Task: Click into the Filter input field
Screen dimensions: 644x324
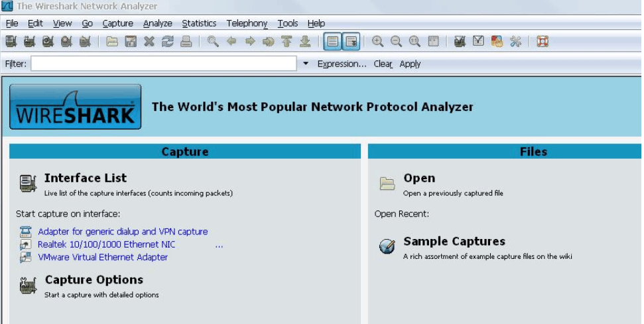Action: [164, 64]
